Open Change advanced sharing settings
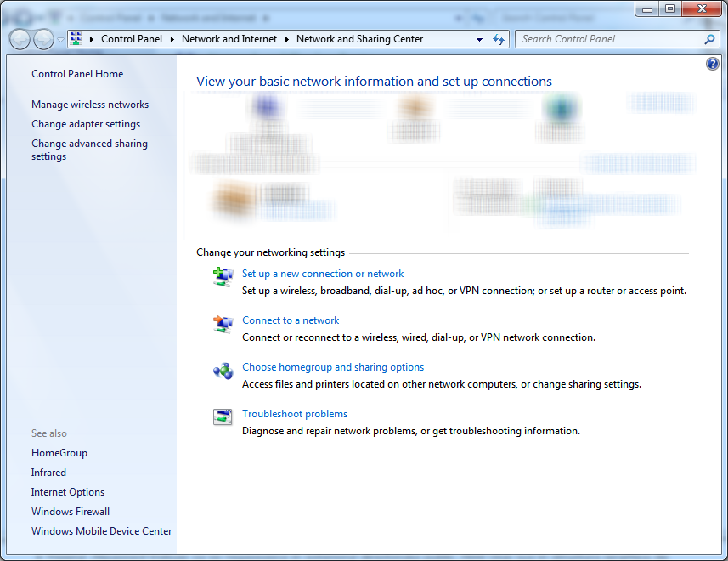Viewport: 728px width, 561px height. (x=89, y=150)
